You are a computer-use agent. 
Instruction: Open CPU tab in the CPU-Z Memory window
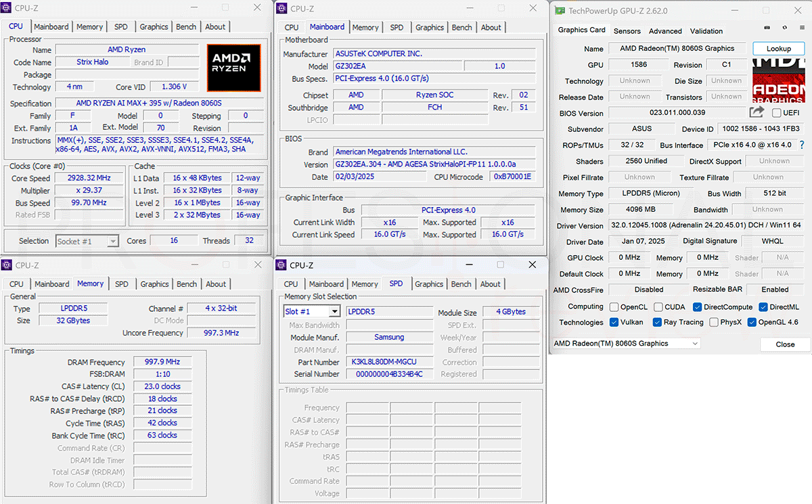pos(16,284)
